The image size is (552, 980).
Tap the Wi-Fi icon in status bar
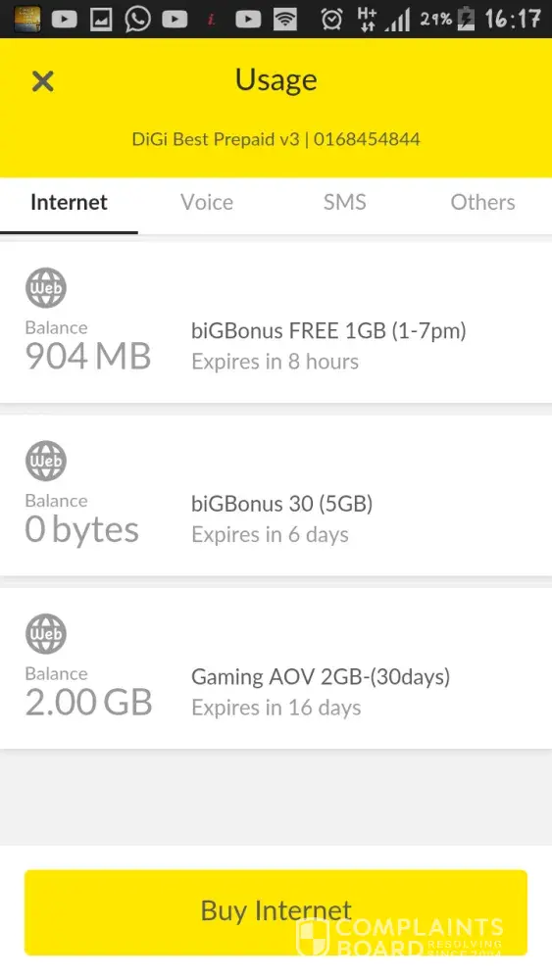285,20
